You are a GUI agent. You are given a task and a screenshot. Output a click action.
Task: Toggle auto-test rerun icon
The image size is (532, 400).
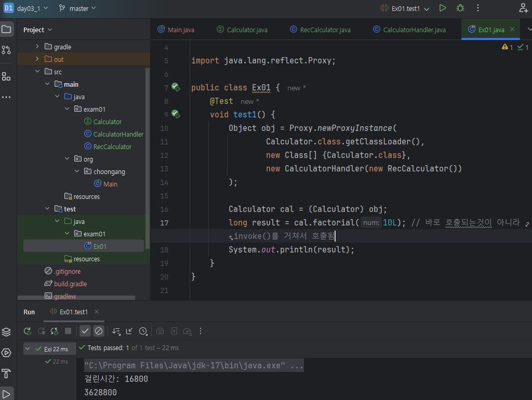[54, 331]
